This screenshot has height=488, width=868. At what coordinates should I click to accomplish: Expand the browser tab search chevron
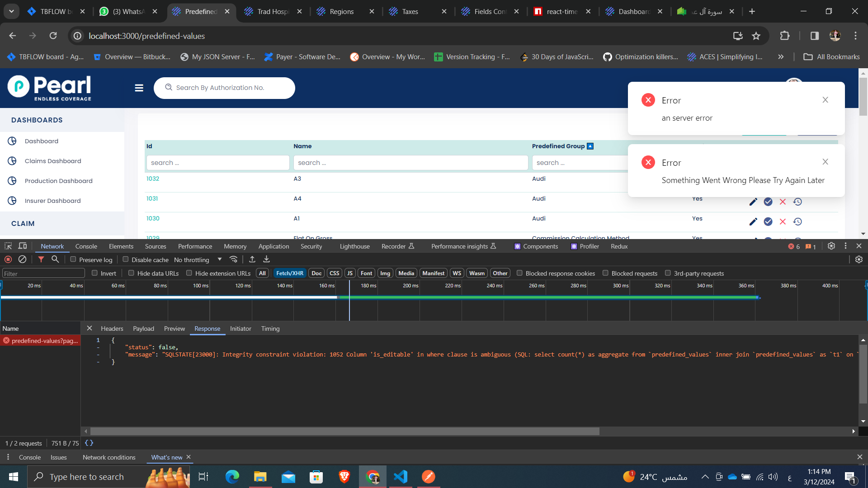11,11
